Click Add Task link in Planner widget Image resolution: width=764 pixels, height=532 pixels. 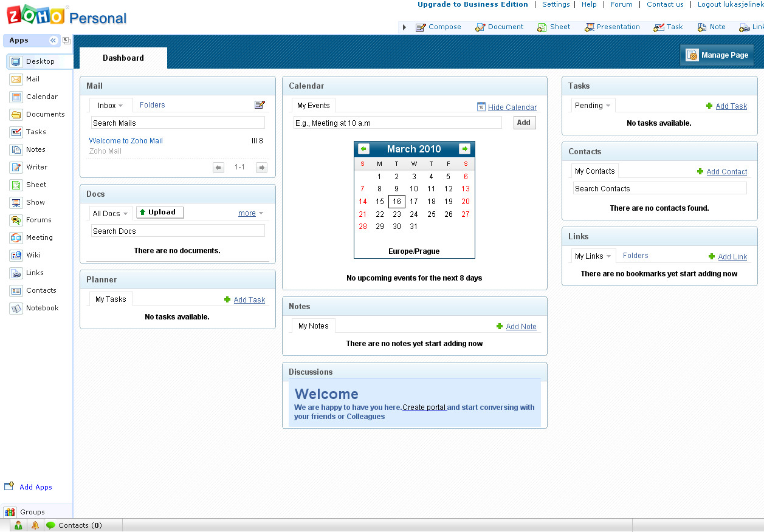249,300
